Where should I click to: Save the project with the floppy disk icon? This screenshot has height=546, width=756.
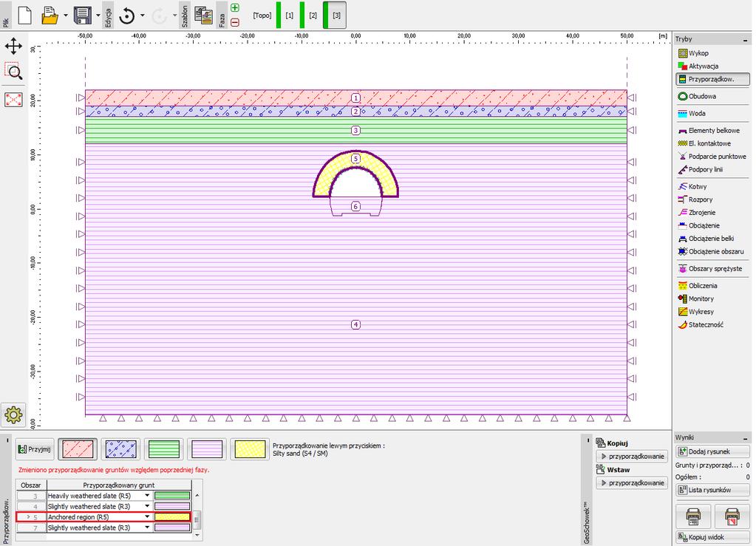83,15
